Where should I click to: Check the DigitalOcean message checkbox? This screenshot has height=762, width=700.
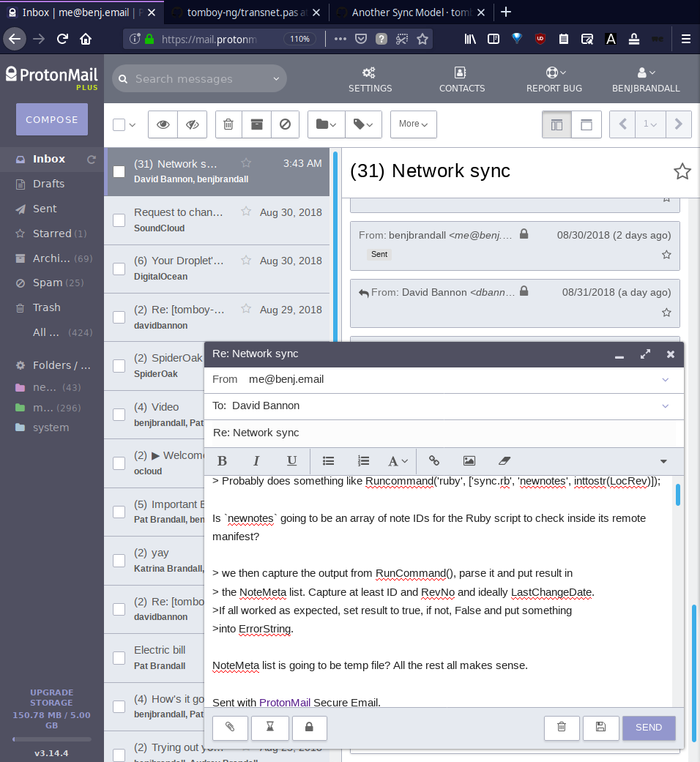coord(119,269)
